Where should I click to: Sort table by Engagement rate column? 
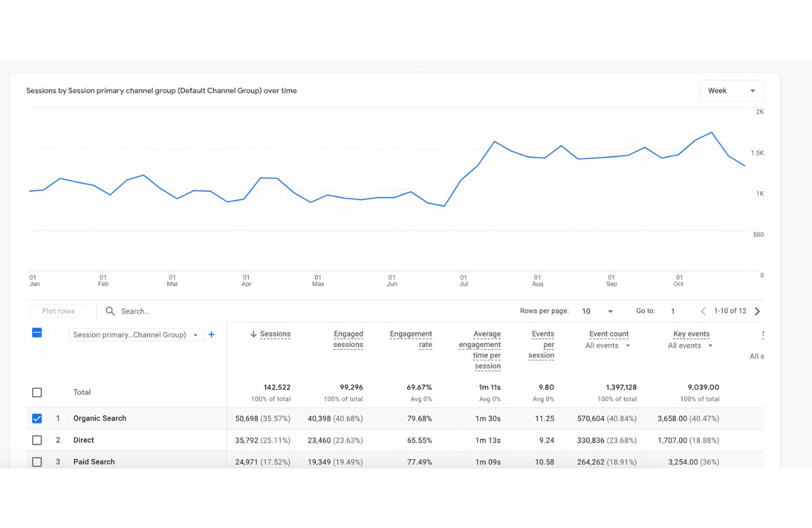(x=411, y=339)
